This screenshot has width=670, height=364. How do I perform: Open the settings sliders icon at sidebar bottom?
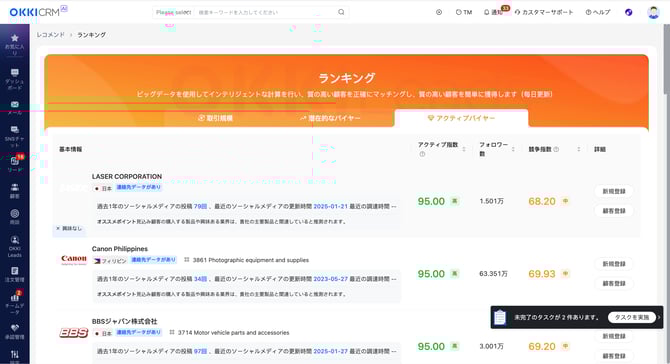(x=15, y=355)
